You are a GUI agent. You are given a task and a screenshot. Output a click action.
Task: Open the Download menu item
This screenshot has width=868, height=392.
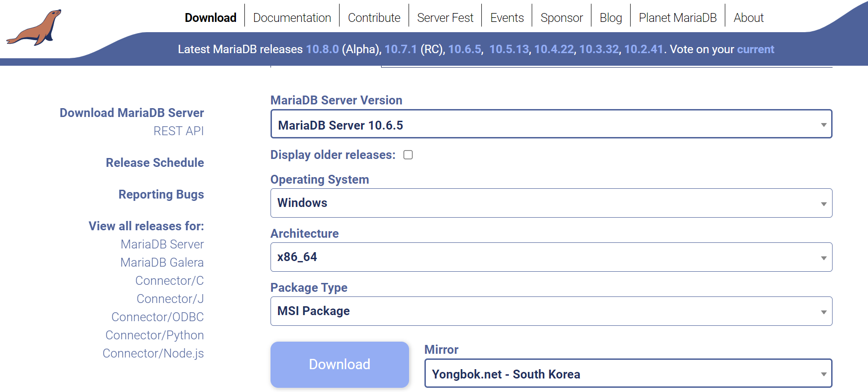coord(210,18)
